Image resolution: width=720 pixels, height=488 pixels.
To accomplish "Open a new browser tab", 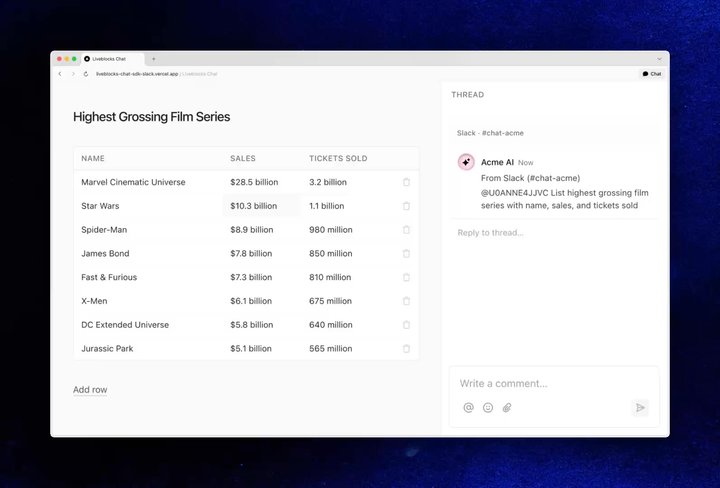I will (153, 59).
